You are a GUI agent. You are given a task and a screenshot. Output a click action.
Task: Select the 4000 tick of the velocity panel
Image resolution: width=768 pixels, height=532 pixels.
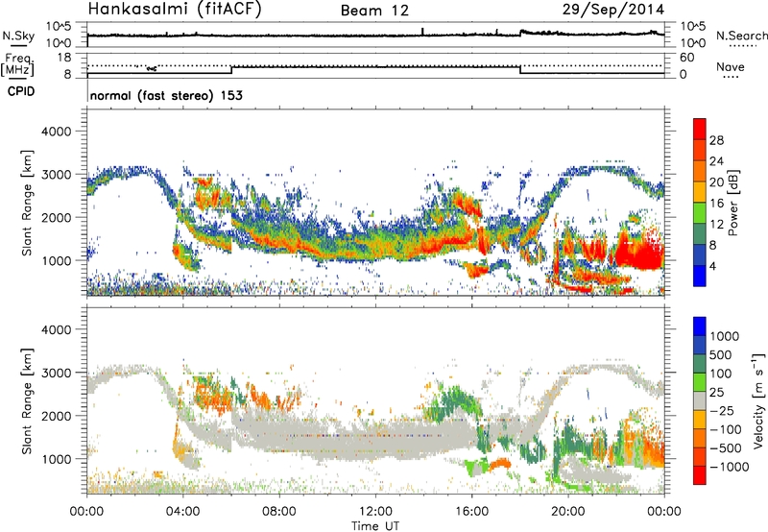[57, 329]
